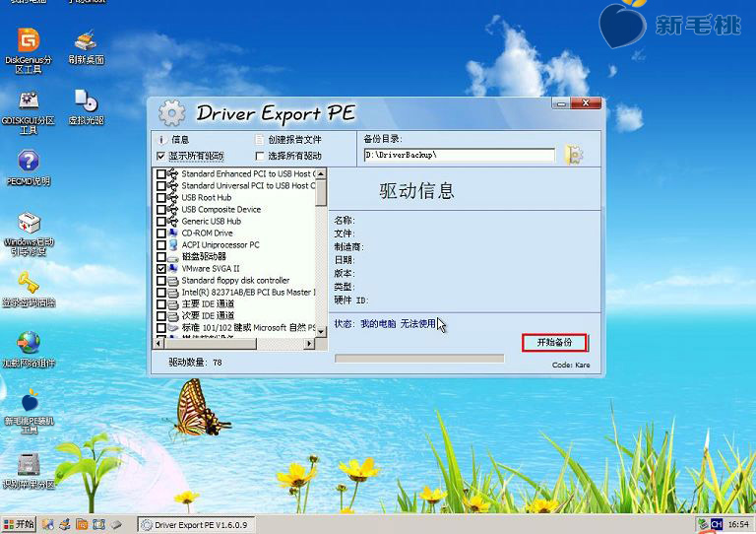
Task: Enable the 选择所有驱动 checkbox
Action: click(x=260, y=156)
